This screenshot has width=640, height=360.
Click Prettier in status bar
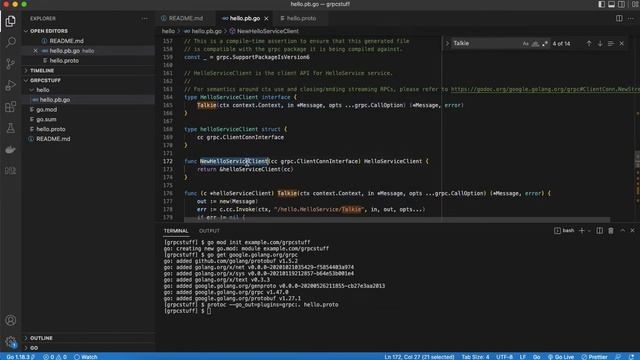click(594, 357)
